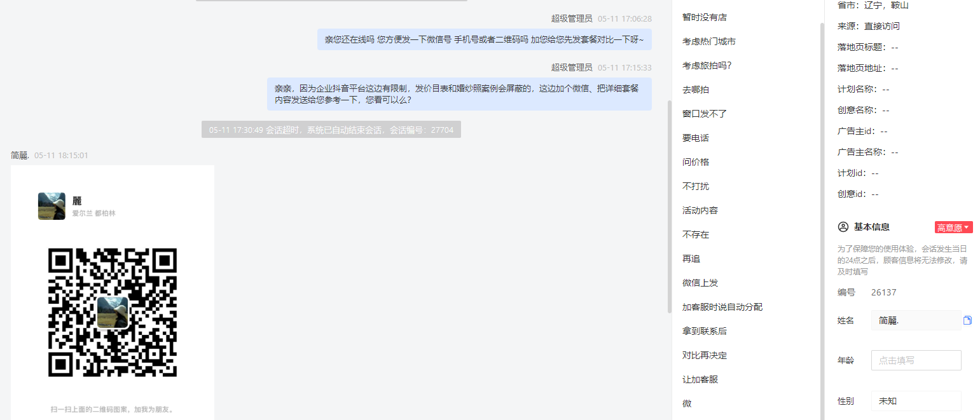This screenshot has height=420, width=980.
Task: Click the 省市: 辽宁, 鞍山 row
Action: pyautogui.click(x=873, y=5)
